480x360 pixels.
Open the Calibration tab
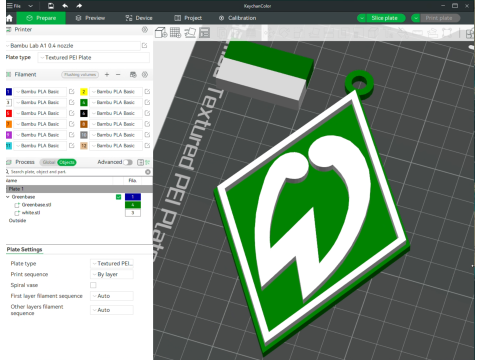pyautogui.click(x=237, y=18)
